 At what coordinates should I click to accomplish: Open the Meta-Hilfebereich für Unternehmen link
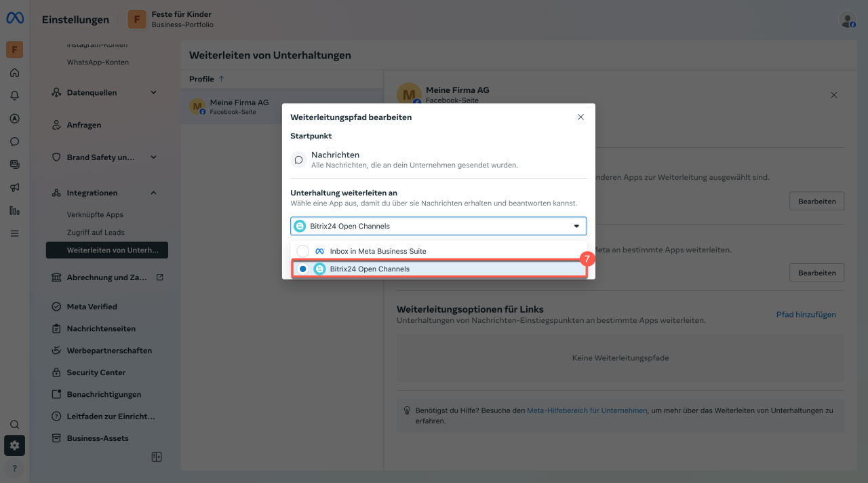tap(587, 410)
